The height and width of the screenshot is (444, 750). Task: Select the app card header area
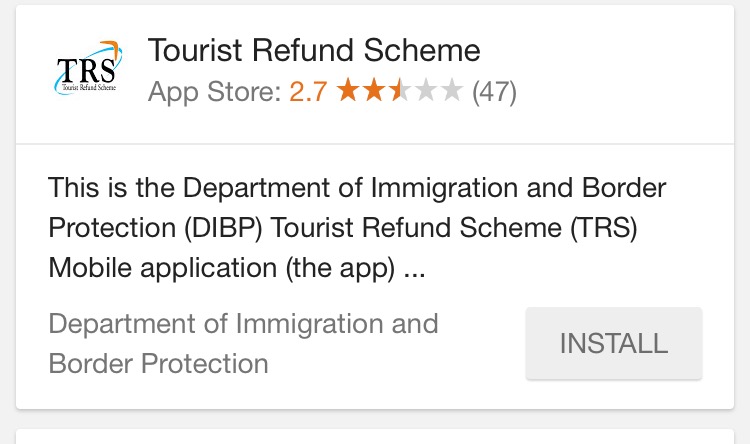coord(375,74)
